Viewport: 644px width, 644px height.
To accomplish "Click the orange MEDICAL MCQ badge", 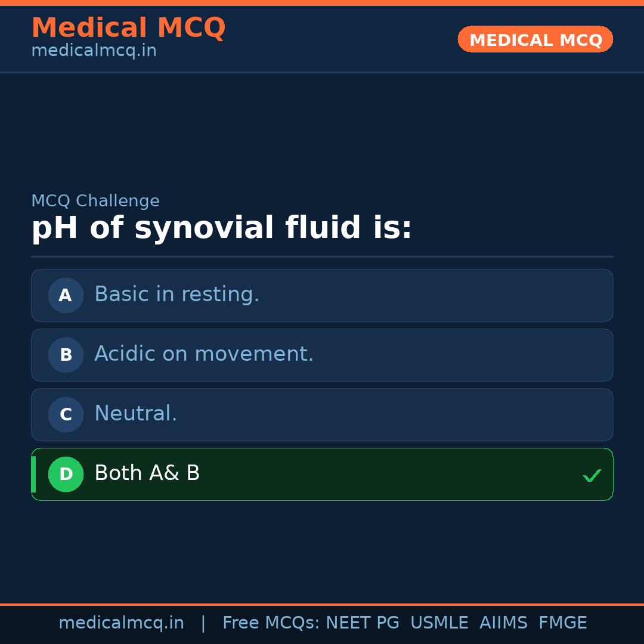I will click(535, 39).
